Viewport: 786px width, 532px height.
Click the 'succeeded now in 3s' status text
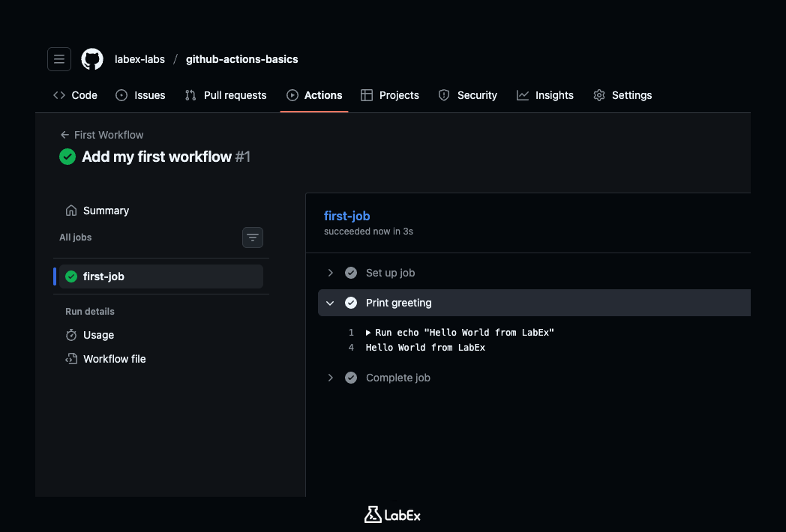368,232
